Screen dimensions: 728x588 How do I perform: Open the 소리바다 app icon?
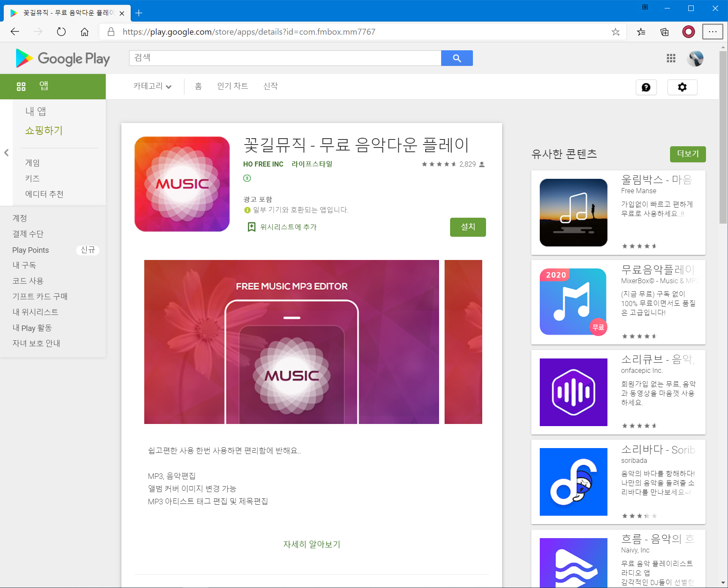574,482
